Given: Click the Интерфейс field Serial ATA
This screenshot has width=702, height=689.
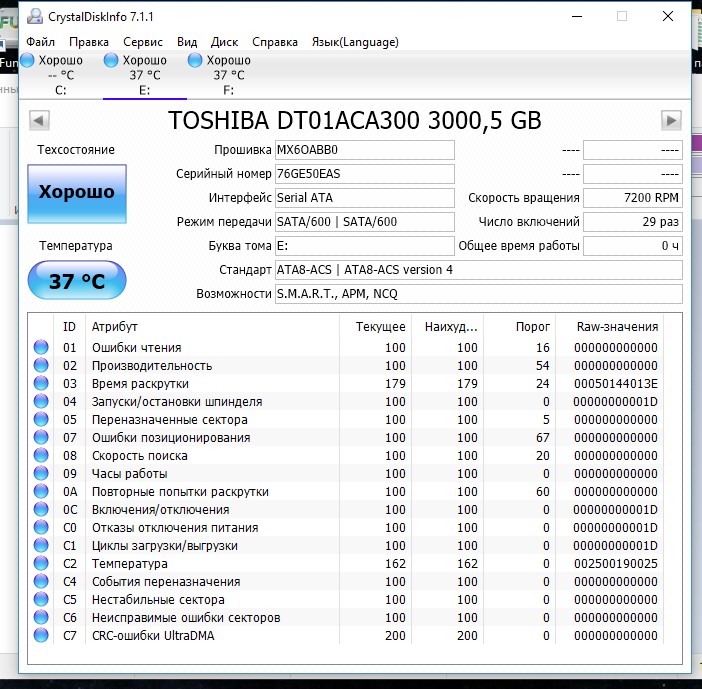Looking at the screenshot, I should click(364, 198).
